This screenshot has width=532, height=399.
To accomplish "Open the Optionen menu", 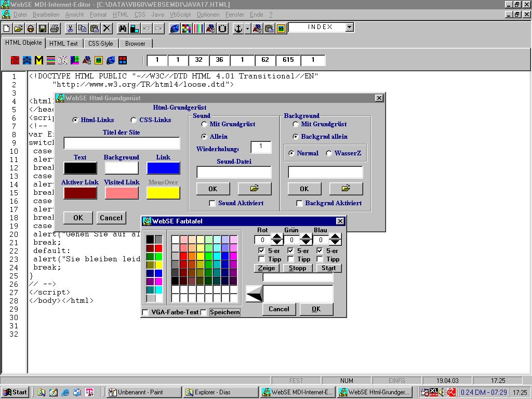I will [208, 15].
